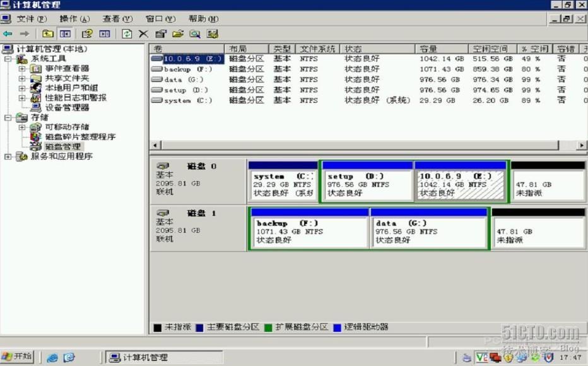Viewport: 588px width, 366px height.
Task: Click the Back arrow toolbar icon
Action: click(x=8, y=34)
